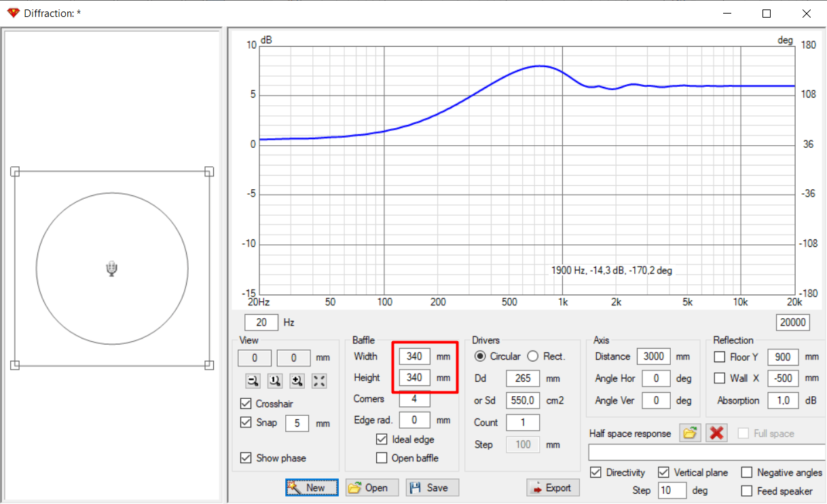Select Circular driver radio button
Image resolution: width=827 pixels, height=504 pixels.
pos(480,356)
